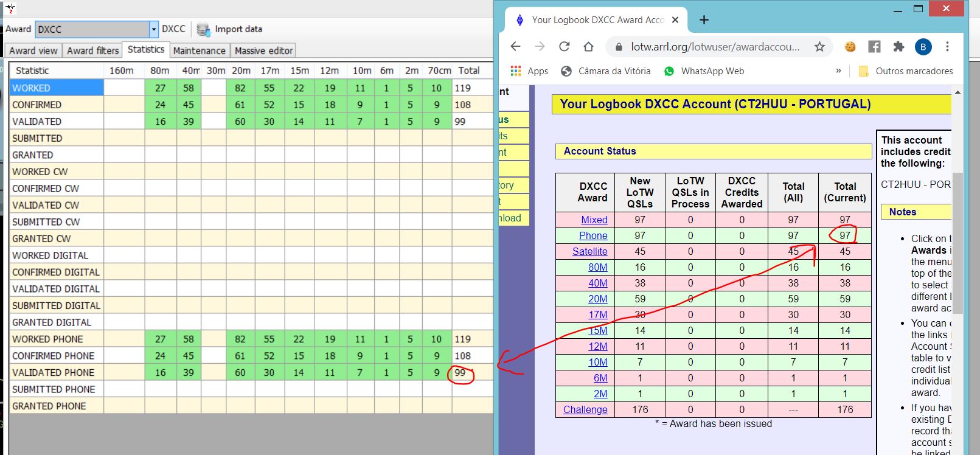Open the 10M award link
This screenshot has height=455, width=980.
(598, 362)
